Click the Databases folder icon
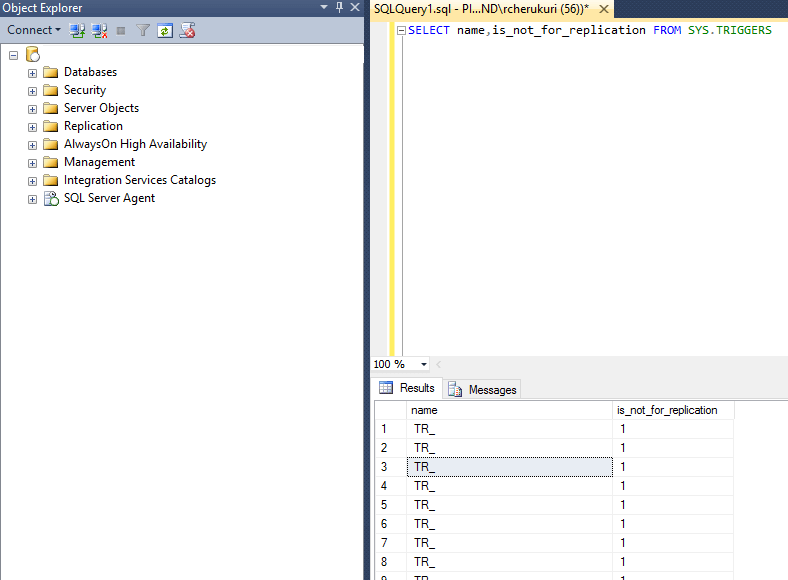This screenshot has width=788, height=580. coord(51,72)
